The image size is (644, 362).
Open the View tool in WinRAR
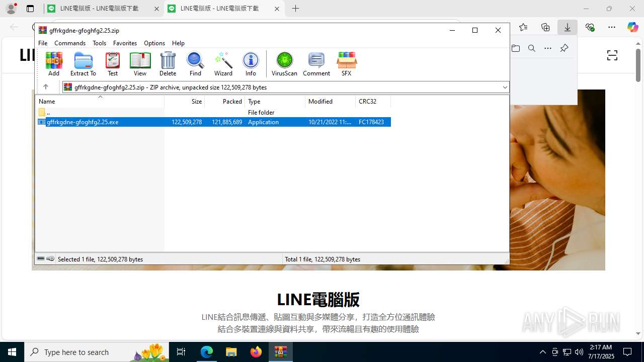[x=140, y=64]
